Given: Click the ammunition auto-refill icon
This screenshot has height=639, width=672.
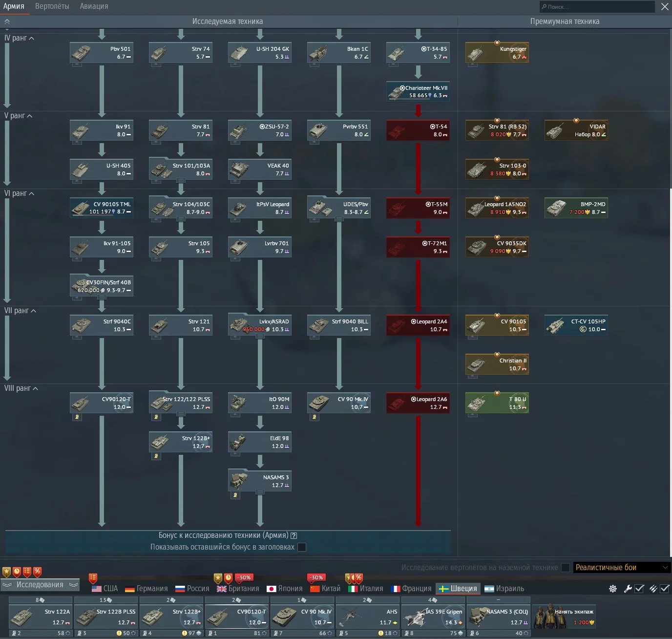Looking at the screenshot, I should [653, 589].
